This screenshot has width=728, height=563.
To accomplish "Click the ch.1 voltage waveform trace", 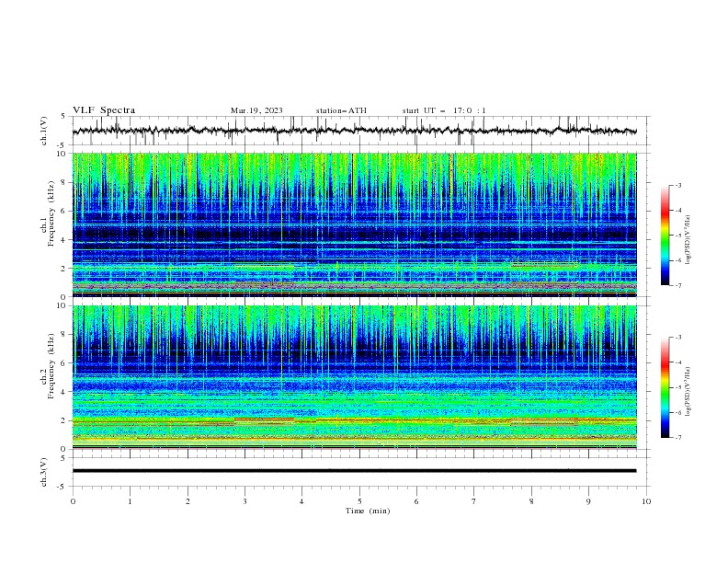I will tap(354, 131).
